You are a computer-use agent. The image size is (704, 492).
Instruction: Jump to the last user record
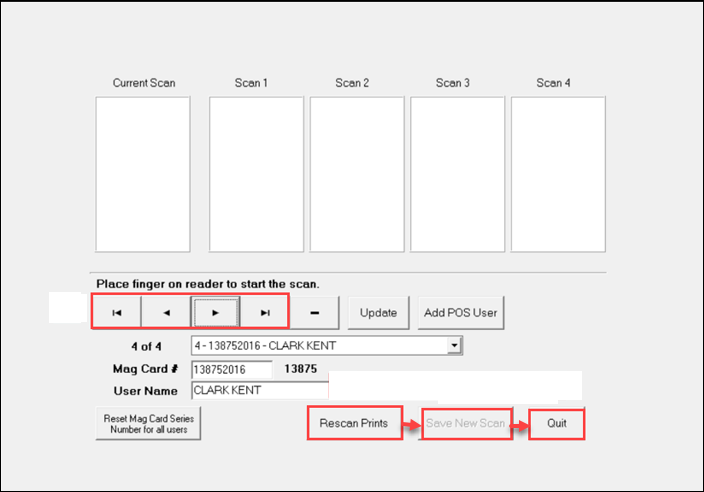click(265, 312)
